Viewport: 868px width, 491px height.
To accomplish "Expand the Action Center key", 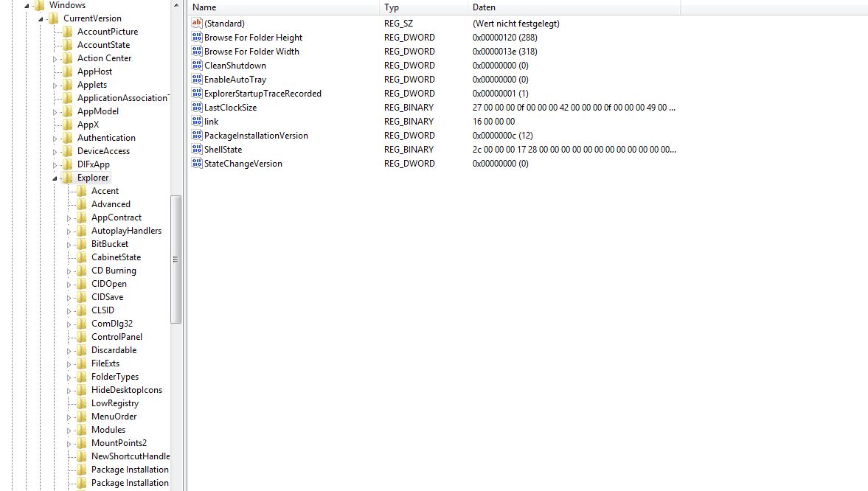I will coord(55,59).
